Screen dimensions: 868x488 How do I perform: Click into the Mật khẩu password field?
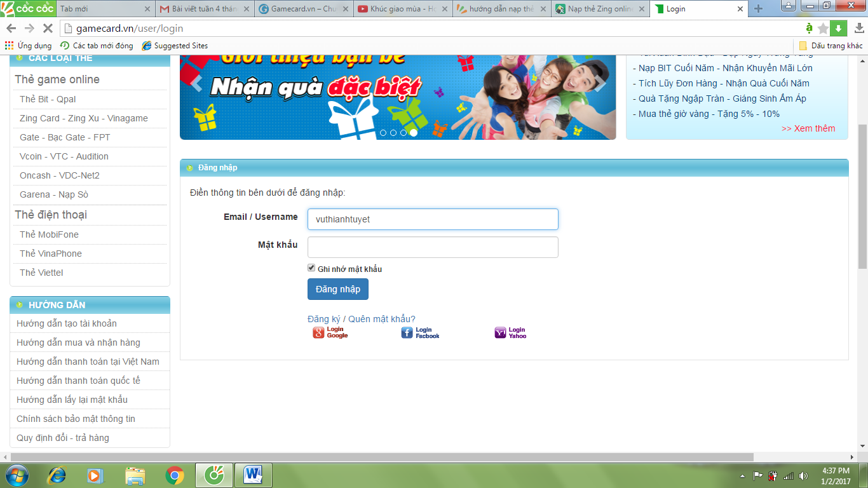pyautogui.click(x=433, y=247)
